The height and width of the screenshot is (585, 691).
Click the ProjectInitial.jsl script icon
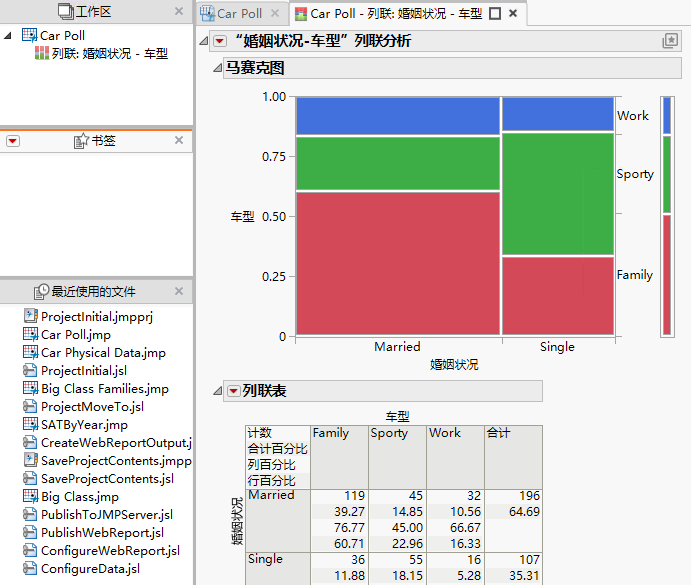tap(30, 370)
